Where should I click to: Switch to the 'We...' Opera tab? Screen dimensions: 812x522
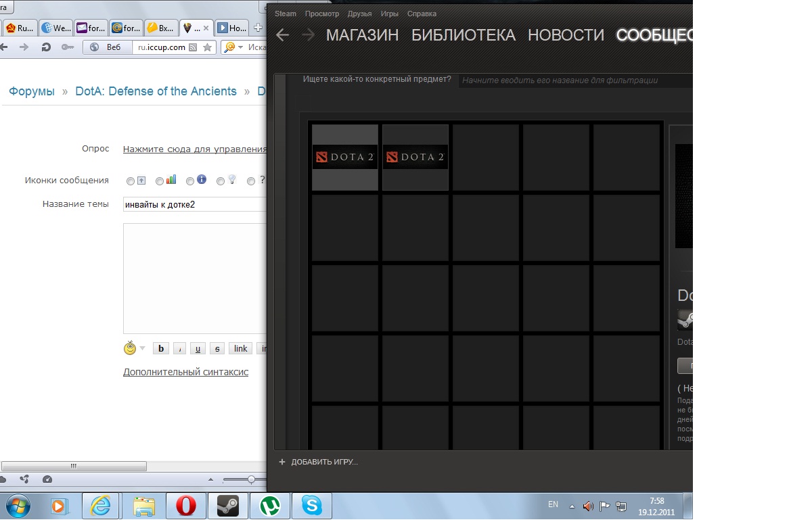55,28
